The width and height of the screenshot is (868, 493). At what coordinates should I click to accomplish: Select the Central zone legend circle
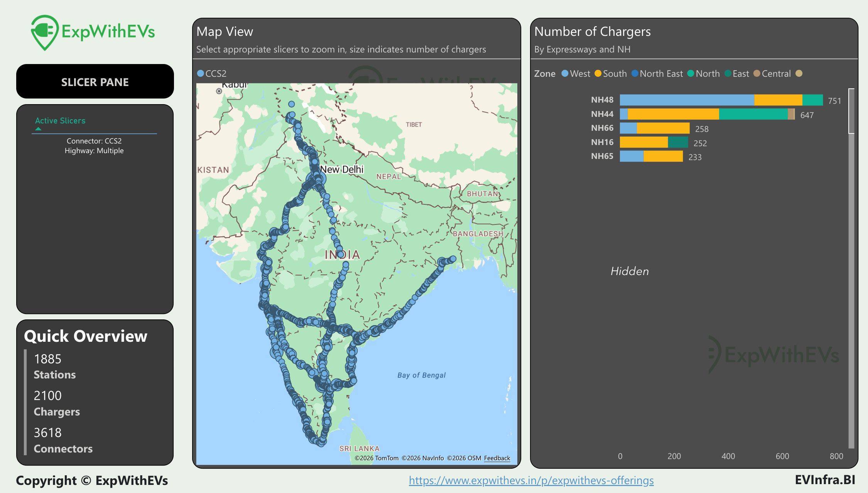(757, 74)
